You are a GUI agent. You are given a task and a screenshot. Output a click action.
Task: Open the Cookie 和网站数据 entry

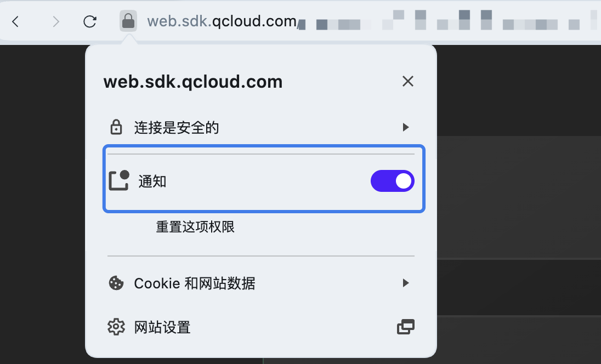pyautogui.click(x=195, y=283)
